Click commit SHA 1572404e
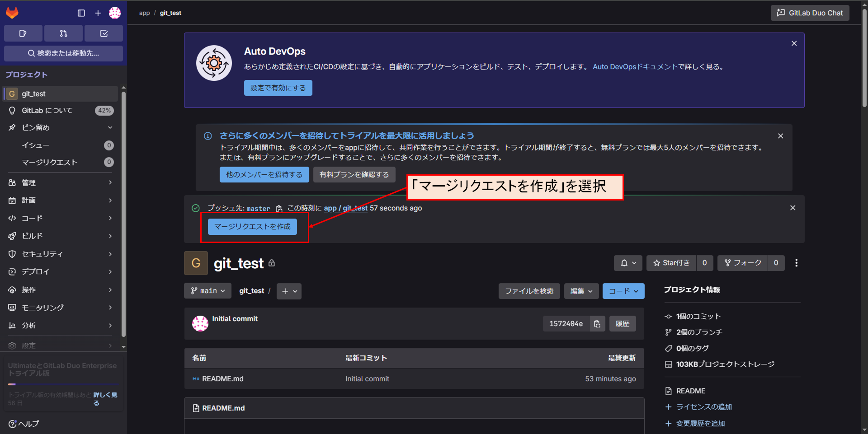868x434 pixels. [x=566, y=324]
